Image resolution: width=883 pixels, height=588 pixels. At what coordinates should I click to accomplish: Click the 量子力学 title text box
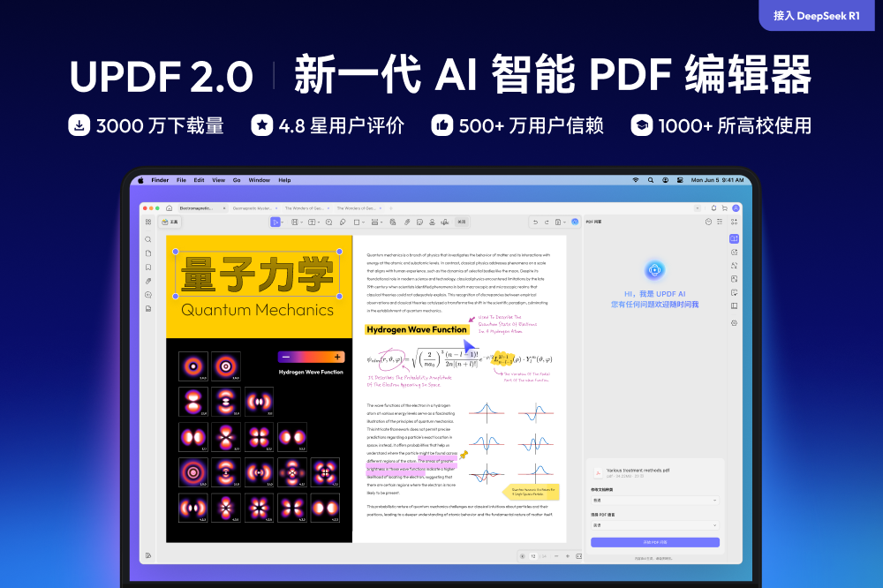(x=257, y=275)
